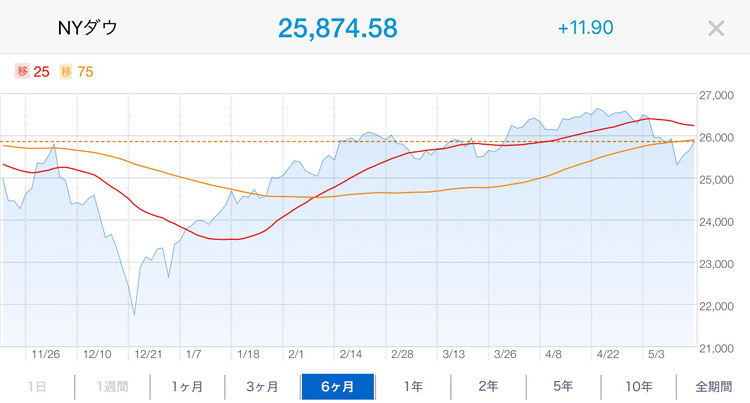Click the current price 25,874.58
750x403 pixels.
(338, 28)
